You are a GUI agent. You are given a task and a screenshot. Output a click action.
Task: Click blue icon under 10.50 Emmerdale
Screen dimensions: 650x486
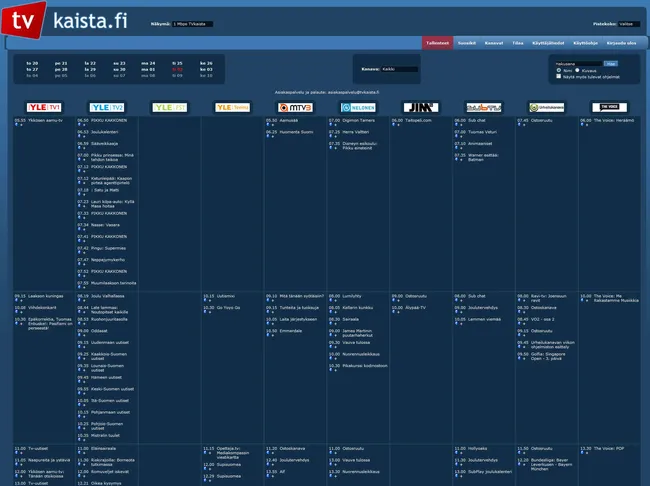(x=268, y=335)
